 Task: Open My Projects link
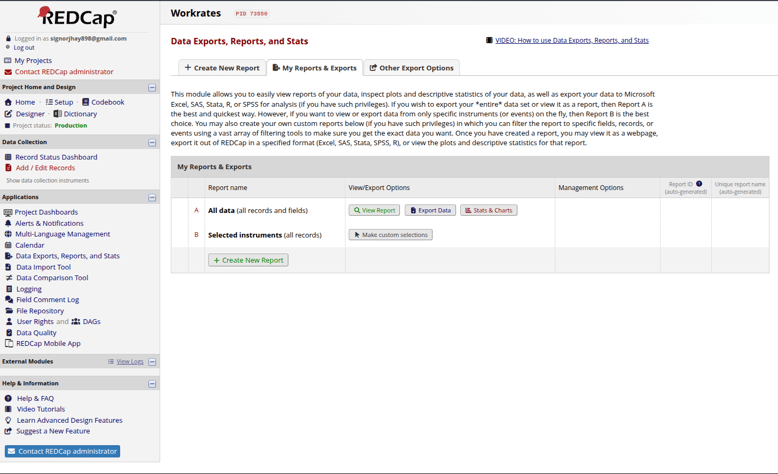coord(33,61)
